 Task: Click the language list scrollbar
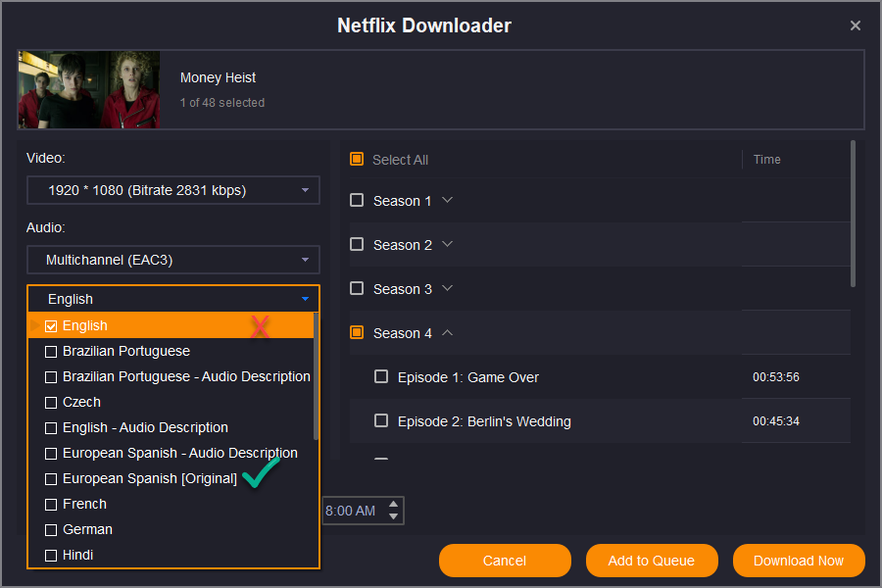pos(316,376)
